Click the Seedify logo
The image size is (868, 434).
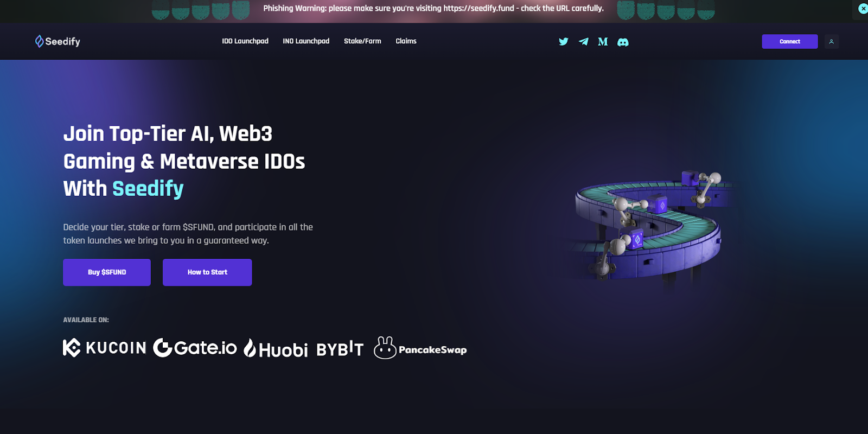click(x=58, y=41)
